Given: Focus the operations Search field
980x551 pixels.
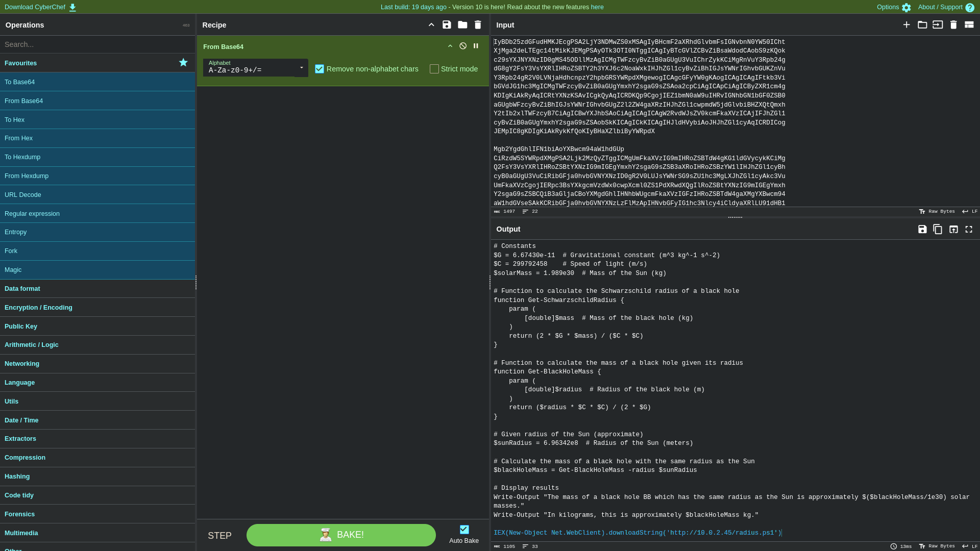Looking at the screenshot, I should (97, 44).
